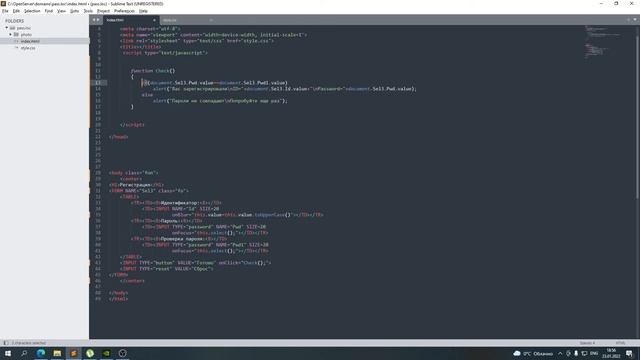The image size is (640, 360).
Task: Open the green round taskbar app
Action: pyautogui.click(x=90, y=353)
